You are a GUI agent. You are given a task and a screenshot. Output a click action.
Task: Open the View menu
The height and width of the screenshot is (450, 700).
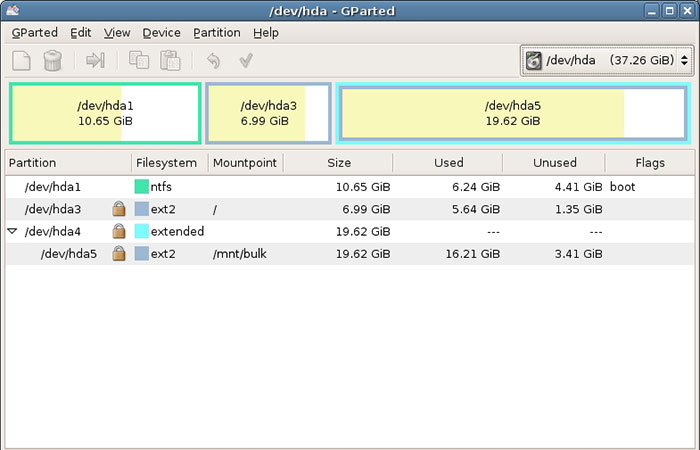(x=117, y=33)
